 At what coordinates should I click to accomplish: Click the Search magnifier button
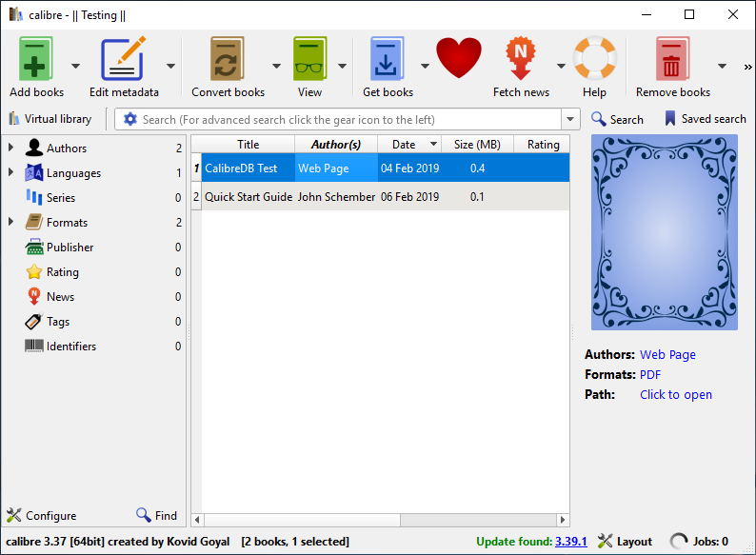click(617, 119)
